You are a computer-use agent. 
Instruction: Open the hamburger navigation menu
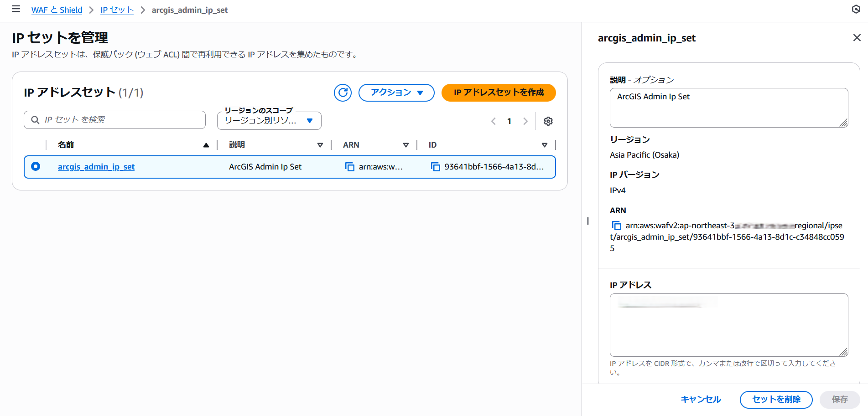pyautogui.click(x=16, y=9)
